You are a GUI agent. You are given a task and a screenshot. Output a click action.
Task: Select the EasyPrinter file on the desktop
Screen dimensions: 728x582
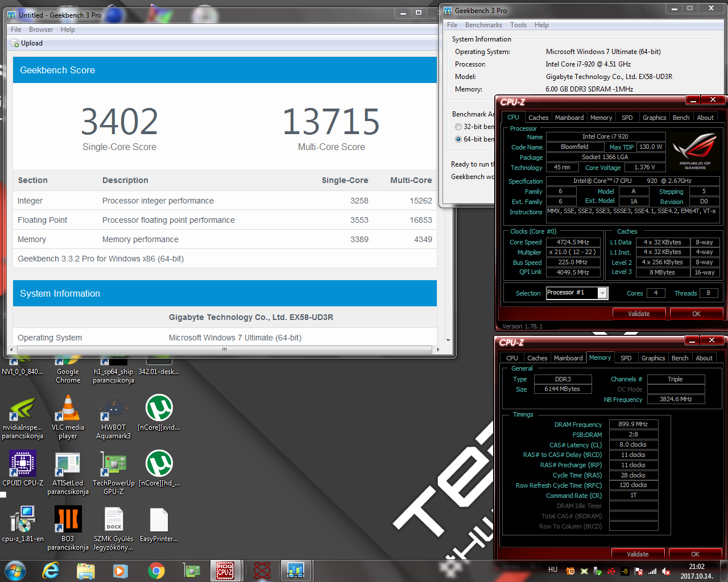159,525
